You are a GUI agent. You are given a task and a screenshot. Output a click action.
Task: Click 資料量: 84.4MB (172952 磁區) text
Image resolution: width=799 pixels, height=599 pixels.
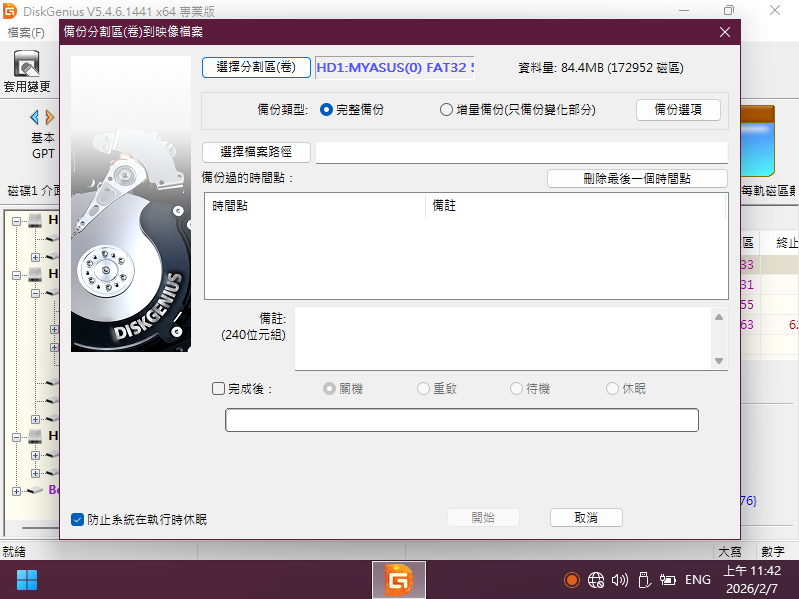pos(600,68)
